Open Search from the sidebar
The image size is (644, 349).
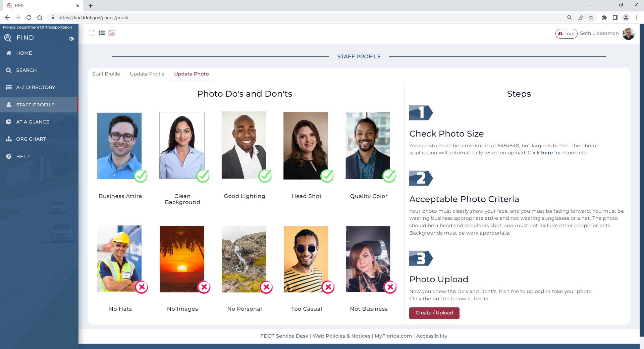pos(26,70)
